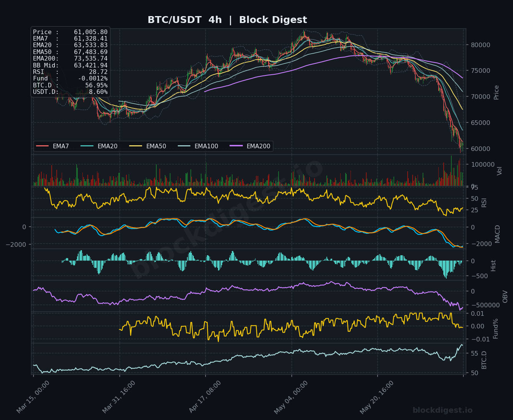The width and height of the screenshot is (513, 420).
Task: Click the 80000 price axis label
Action: [x=480, y=45]
